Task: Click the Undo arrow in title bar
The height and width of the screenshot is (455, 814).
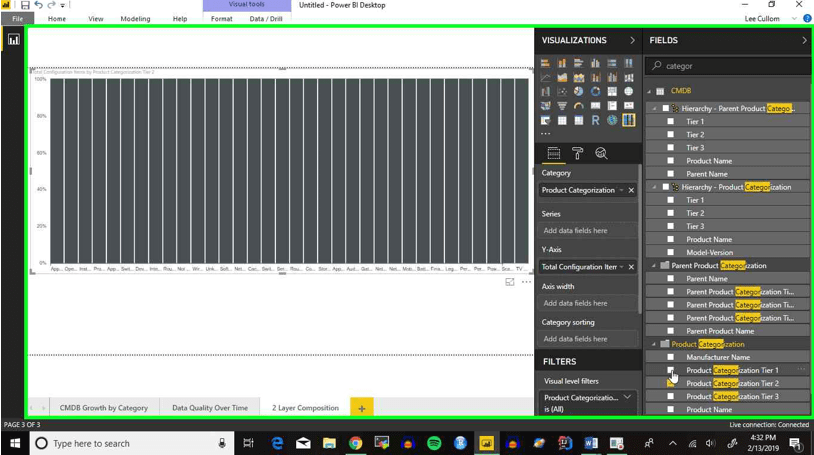Action: point(38,5)
